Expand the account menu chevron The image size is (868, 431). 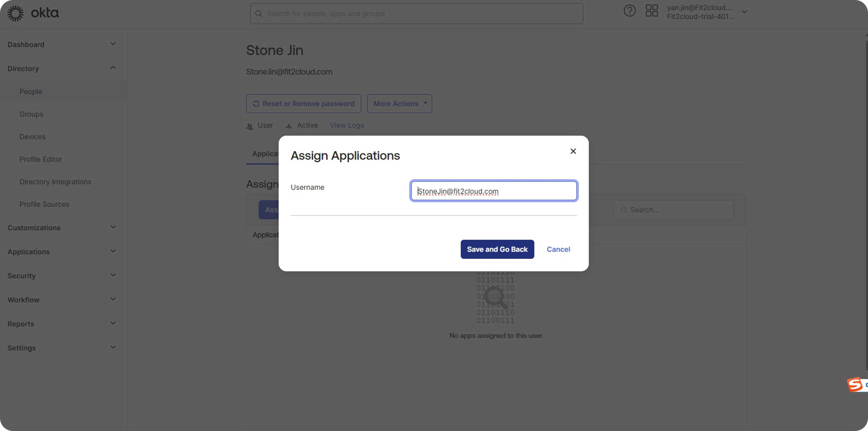pos(744,12)
